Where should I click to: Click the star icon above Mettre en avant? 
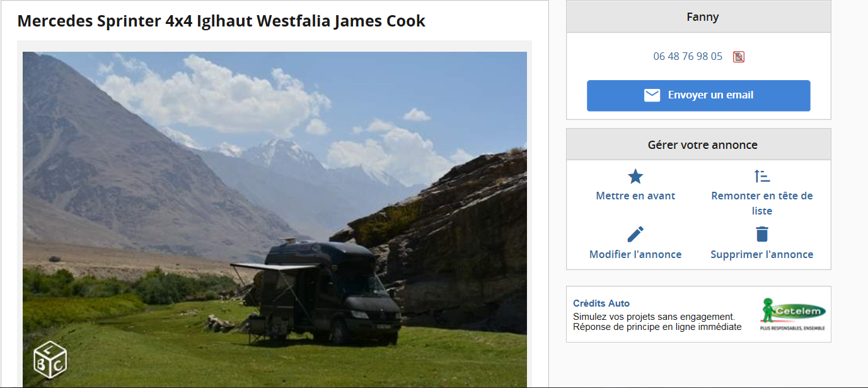635,177
